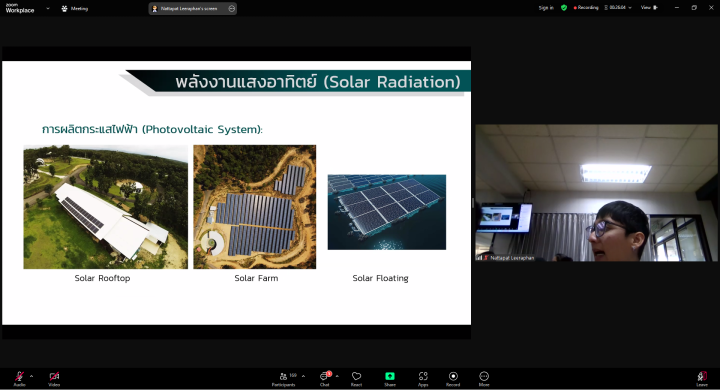Viewport: 720px width, 390px height.
Task: Click the green Share screen icon
Action: click(x=390, y=376)
